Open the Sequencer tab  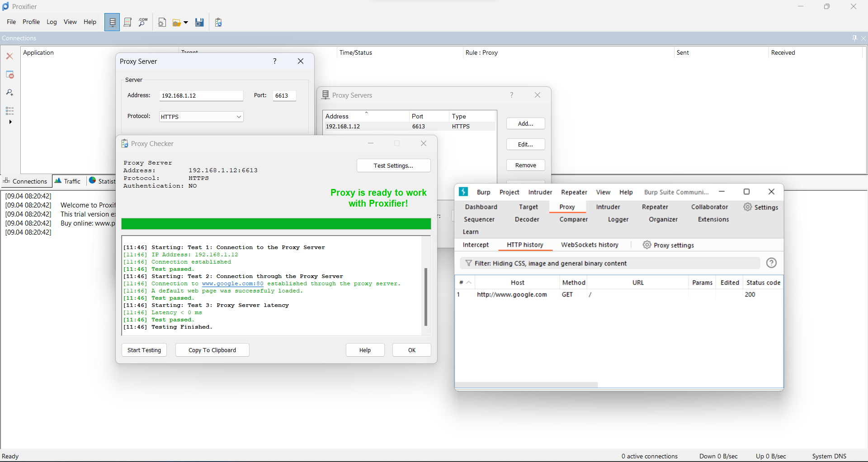(x=479, y=219)
